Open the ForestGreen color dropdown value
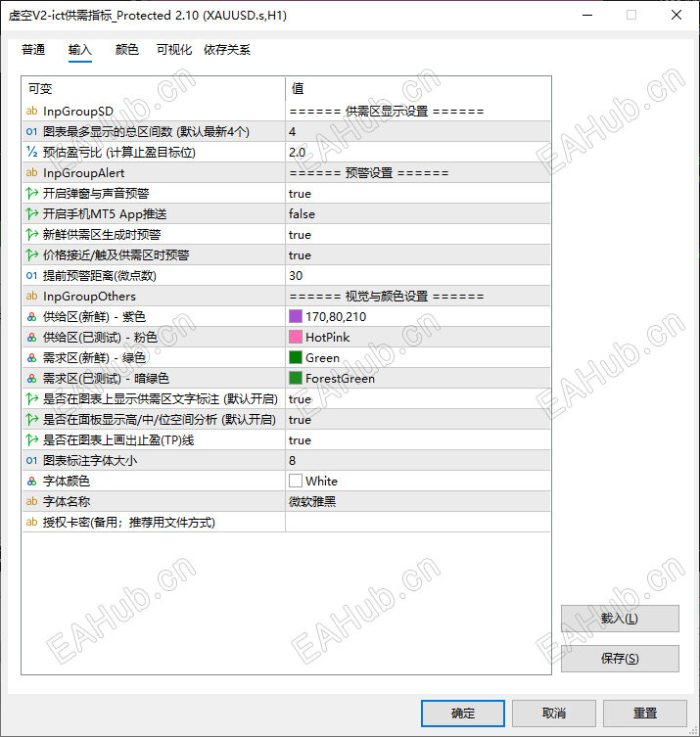 [x=417, y=379]
